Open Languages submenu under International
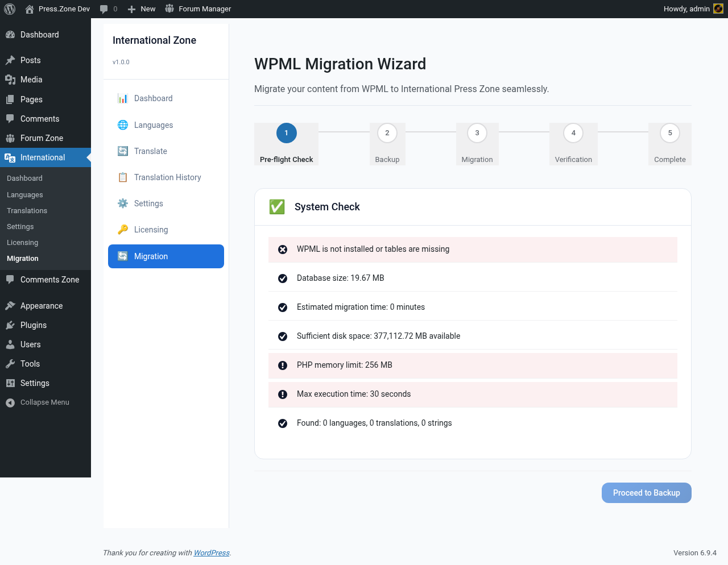This screenshot has width=728, height=565. (x=25, y=195)
